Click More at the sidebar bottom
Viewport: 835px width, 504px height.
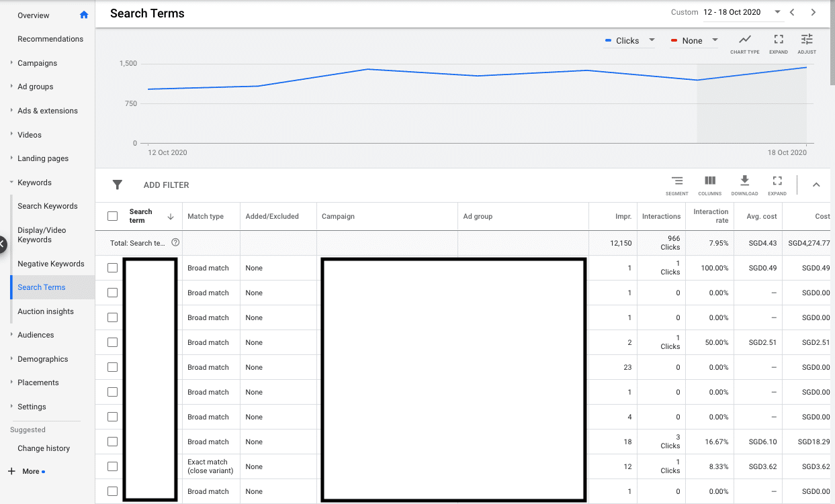click(x=31, y=471)
